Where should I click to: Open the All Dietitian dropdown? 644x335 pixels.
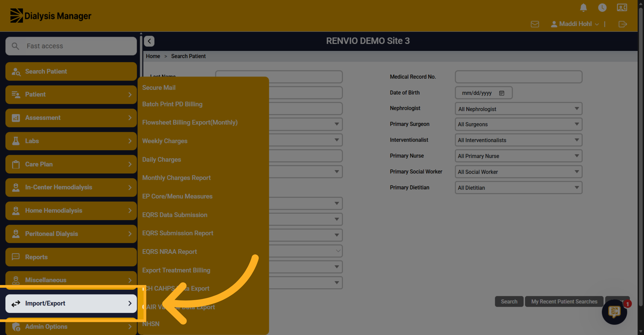click(x=518, y=188)
